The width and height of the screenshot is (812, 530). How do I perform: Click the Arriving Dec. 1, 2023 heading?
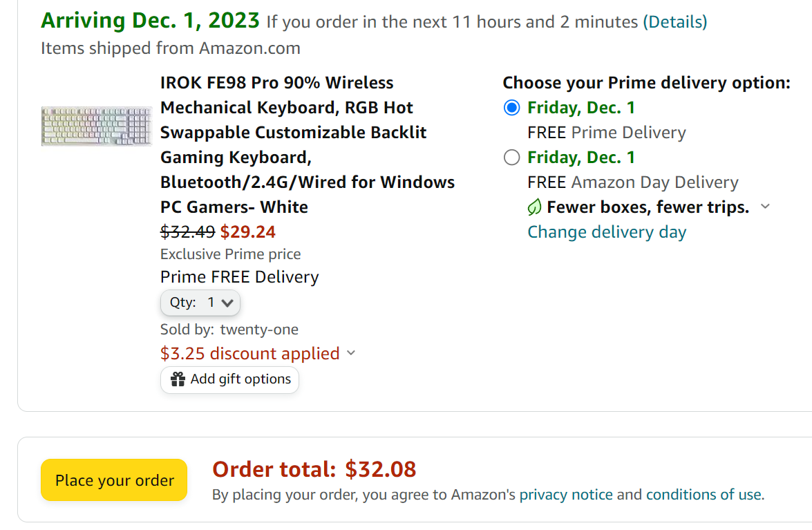151,21
